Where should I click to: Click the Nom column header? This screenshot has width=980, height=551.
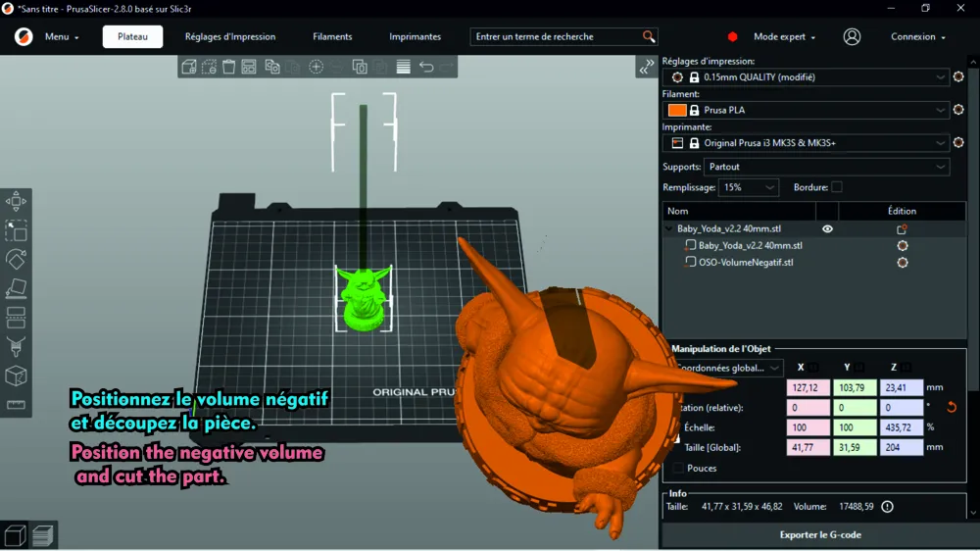[739, 212]
